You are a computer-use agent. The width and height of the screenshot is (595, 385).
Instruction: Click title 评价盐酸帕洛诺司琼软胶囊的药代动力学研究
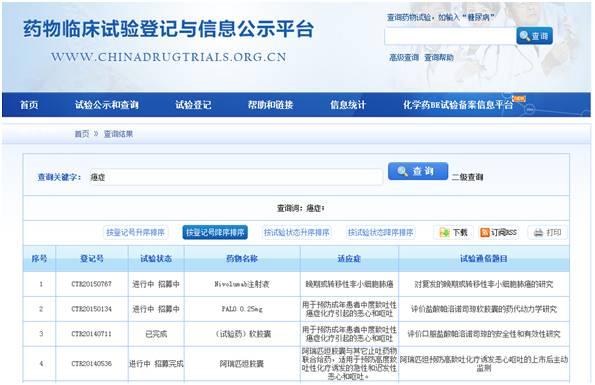point(484,309)
